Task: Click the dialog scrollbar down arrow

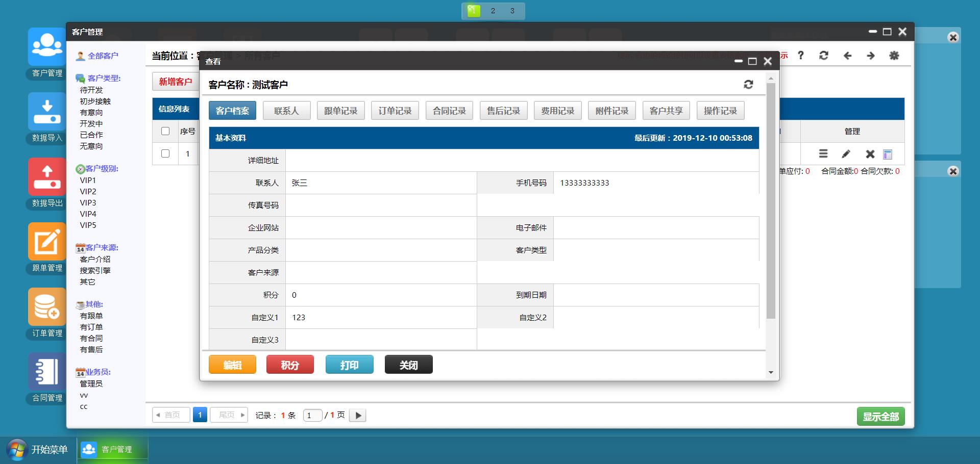Action: [771, 372]
